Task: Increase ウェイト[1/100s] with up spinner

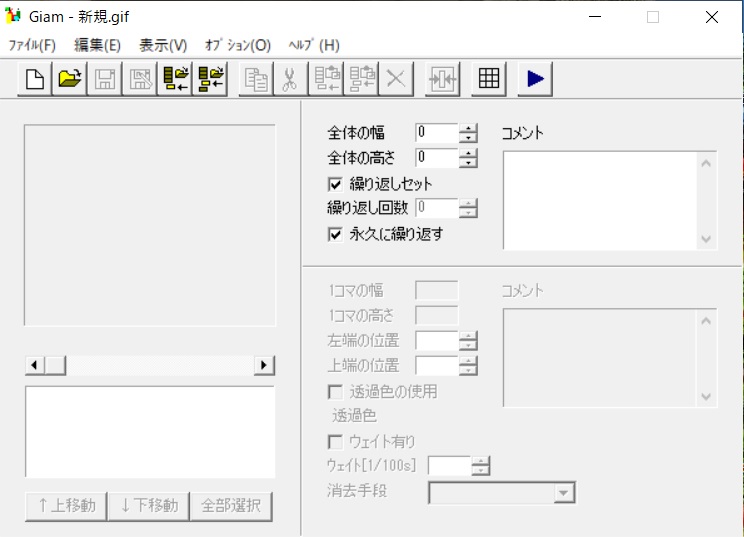Action: pyautogui.click(x=481, y=461)
